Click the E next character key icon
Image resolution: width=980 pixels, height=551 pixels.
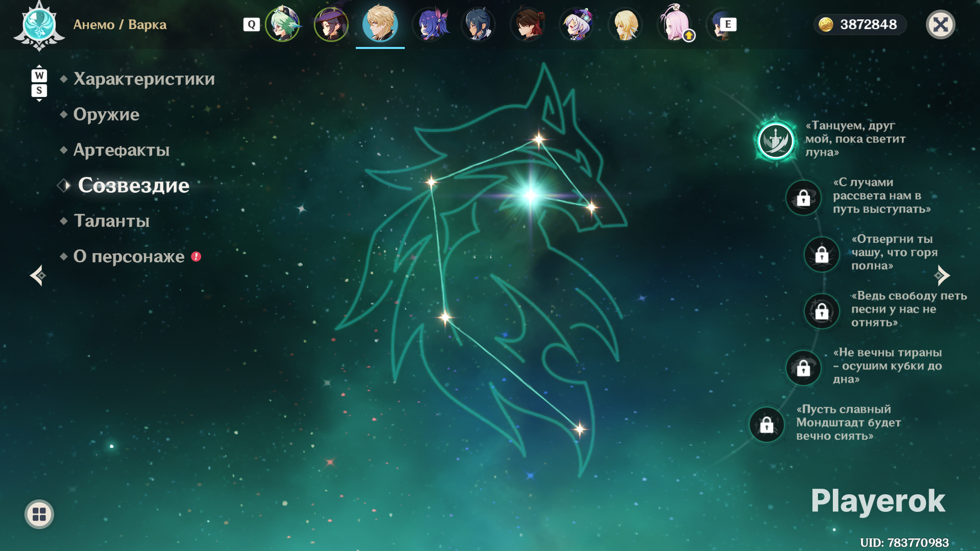coord(728,24)
